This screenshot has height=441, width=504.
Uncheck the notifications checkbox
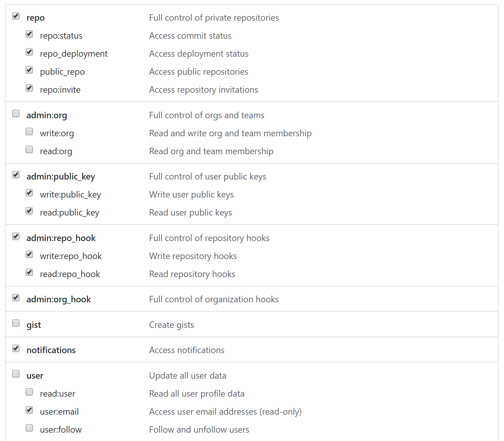click(16, 349)
